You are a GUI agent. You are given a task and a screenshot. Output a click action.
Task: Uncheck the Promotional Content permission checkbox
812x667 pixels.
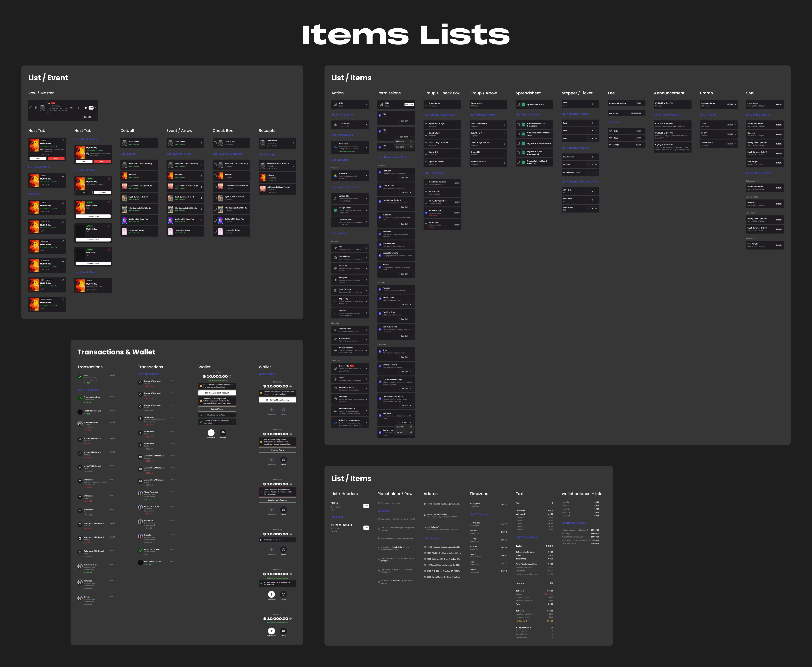380,201
